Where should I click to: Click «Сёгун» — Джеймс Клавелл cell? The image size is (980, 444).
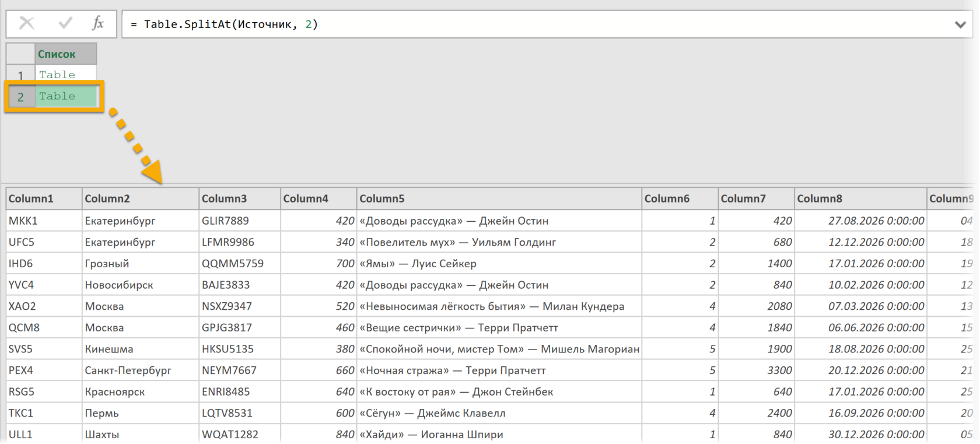tap(499, 413)
